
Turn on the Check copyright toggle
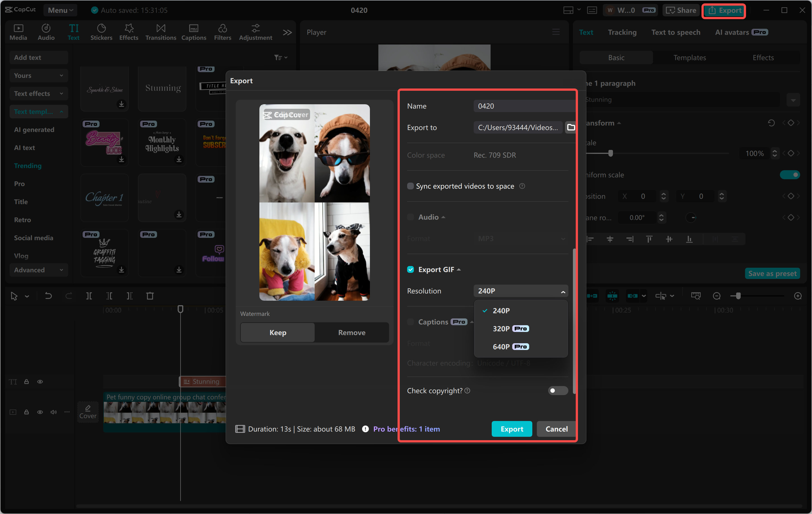point(557,391)
